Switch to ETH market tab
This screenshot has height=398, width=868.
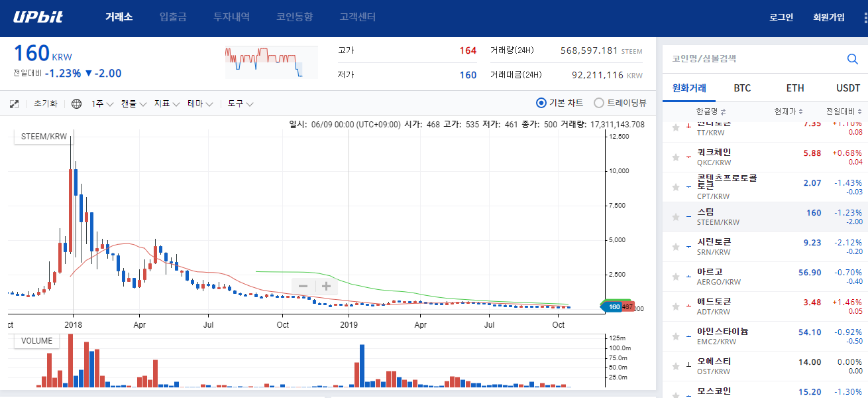[795, 88]
